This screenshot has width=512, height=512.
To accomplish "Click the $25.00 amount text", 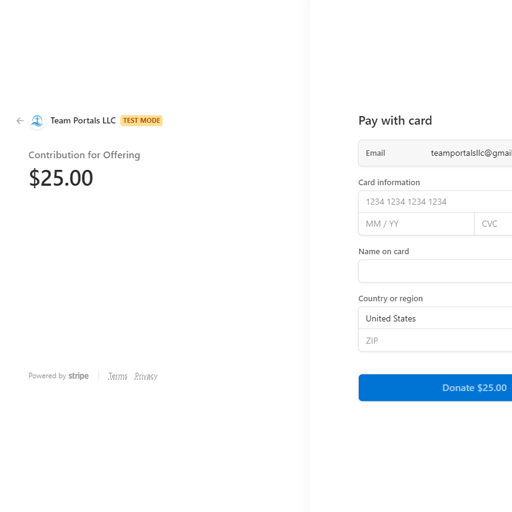I will (61, 178).
